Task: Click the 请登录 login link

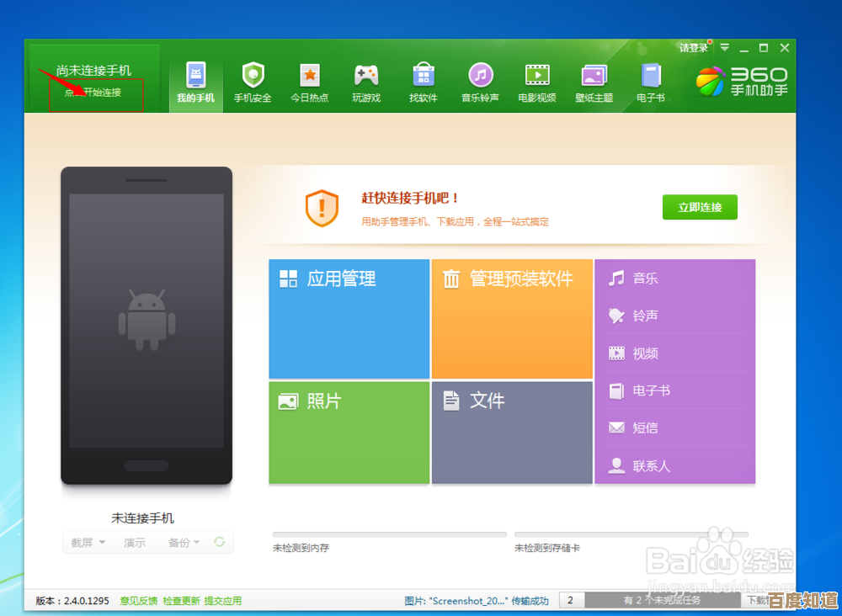Action: 693,48
